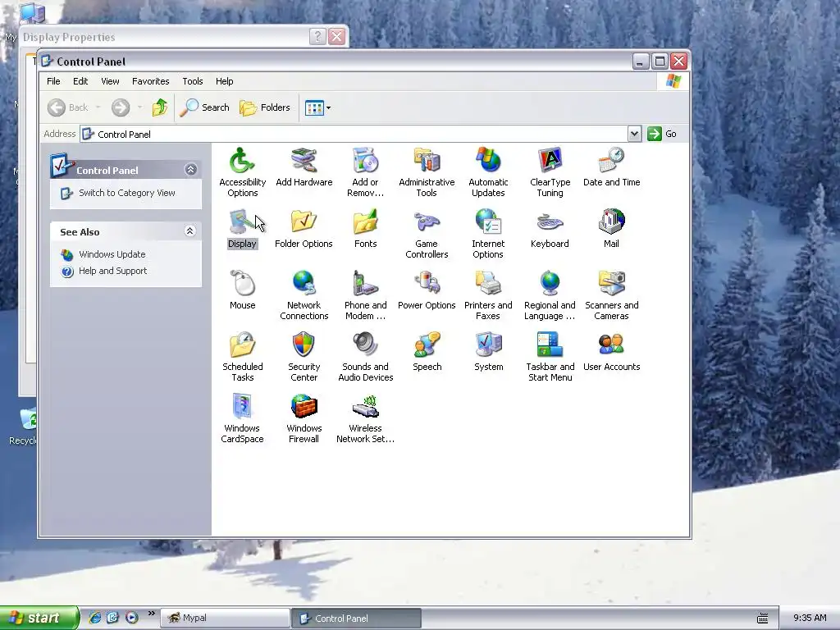Select the Keyboard icon
The width and height of the screenshot is (840, 630).
coord(550,221)
